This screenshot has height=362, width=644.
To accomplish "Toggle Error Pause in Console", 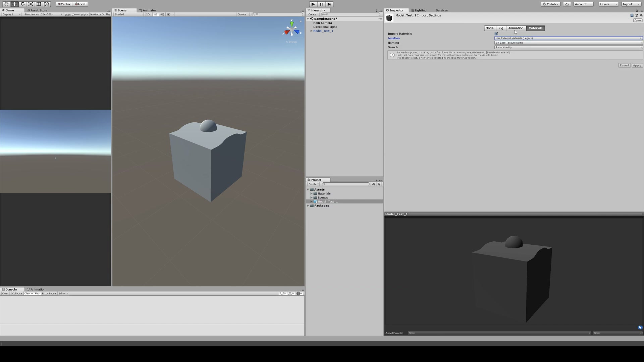I will click(49, 294).
